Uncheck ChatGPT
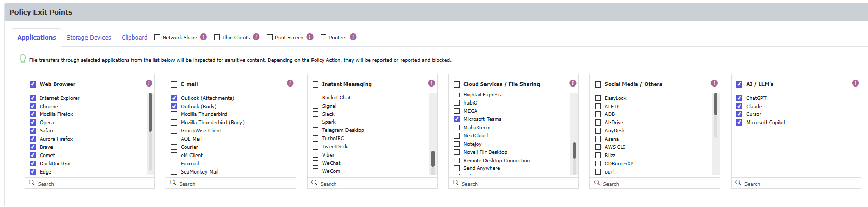 (739, 98)
